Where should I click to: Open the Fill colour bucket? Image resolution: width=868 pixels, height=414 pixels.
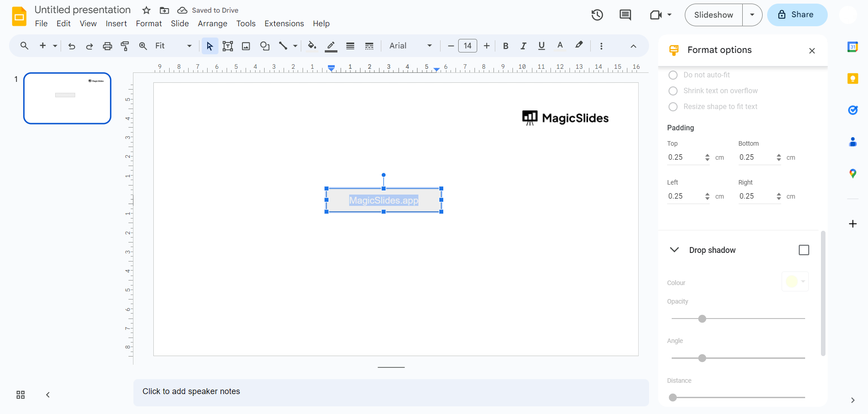(x=312, y=46)
